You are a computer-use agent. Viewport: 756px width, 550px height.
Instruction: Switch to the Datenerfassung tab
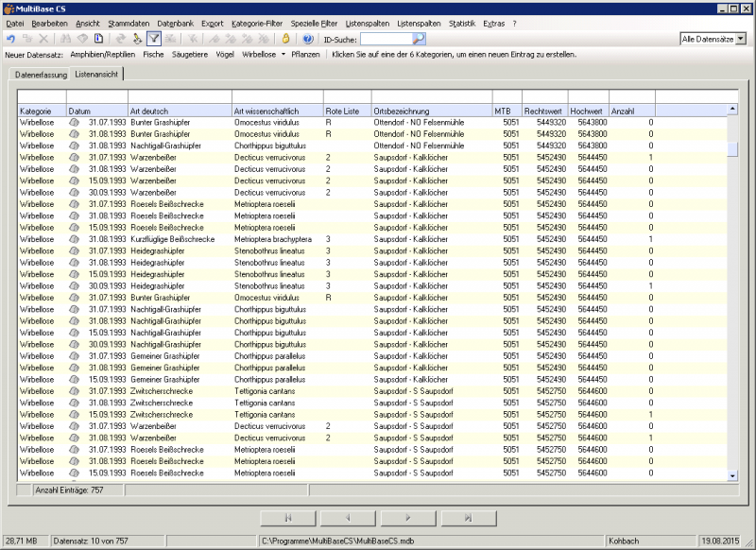41,74
